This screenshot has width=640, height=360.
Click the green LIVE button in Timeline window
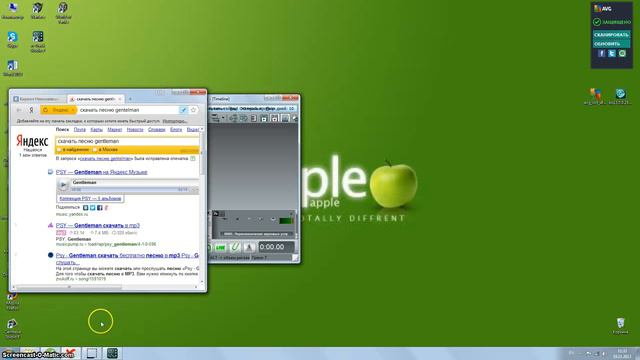click(x=220, y=247)
